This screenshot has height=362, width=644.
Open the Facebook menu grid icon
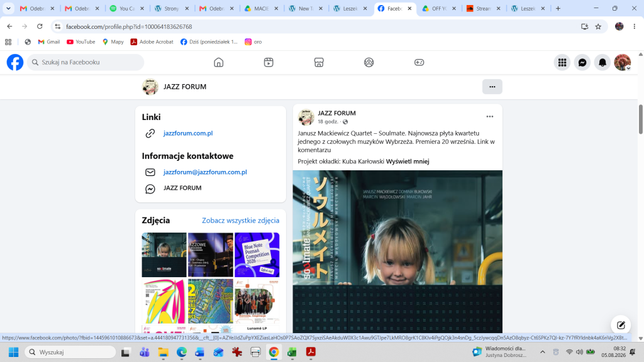[x=562, y=62]
